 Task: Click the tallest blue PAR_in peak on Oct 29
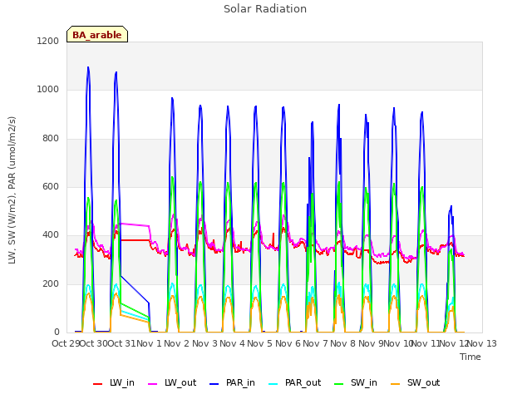88,68
